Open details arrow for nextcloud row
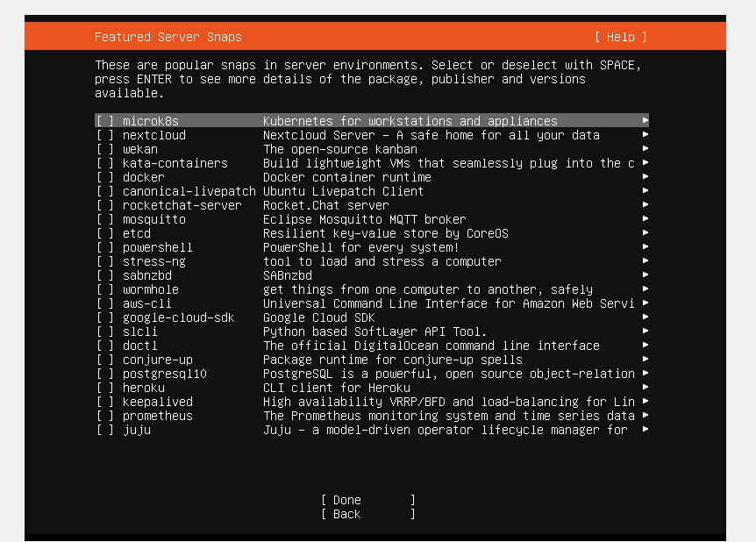Viewport: 756px width, 542px height. point(645,134)
